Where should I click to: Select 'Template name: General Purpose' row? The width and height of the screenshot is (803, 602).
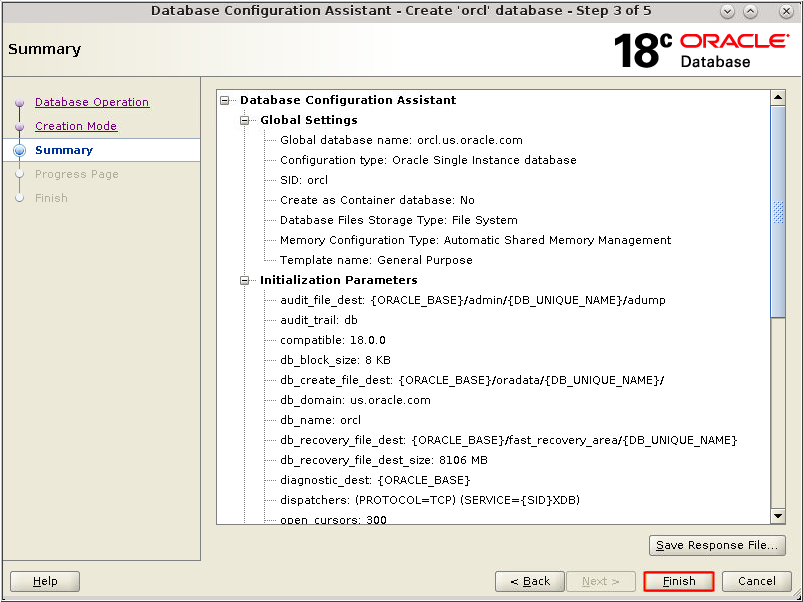(x=376, y=260)
